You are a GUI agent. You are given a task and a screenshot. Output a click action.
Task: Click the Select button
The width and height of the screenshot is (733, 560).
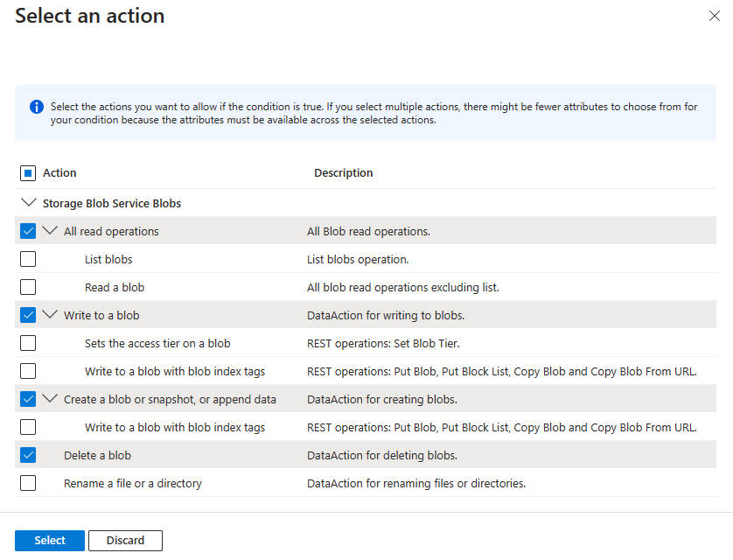click(50, 541)
